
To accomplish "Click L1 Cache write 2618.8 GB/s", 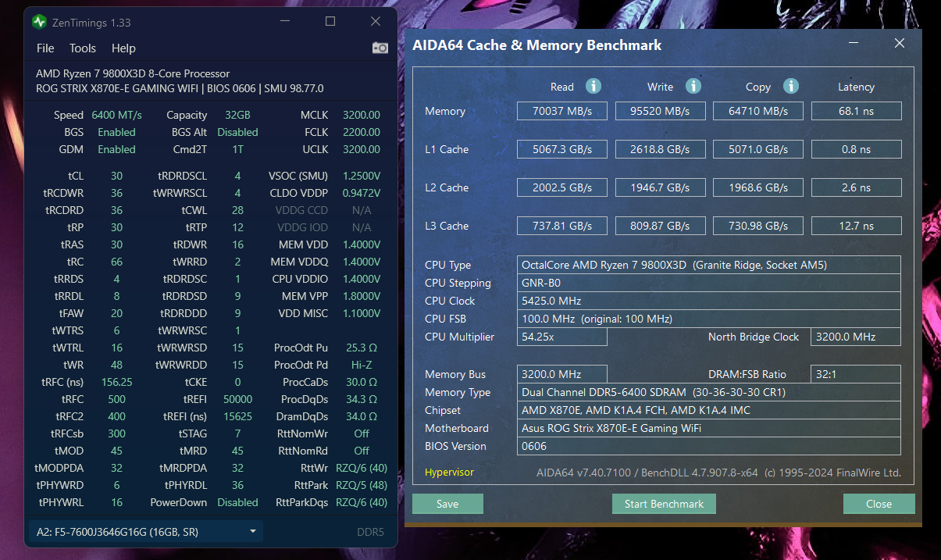I will [661, 149].
